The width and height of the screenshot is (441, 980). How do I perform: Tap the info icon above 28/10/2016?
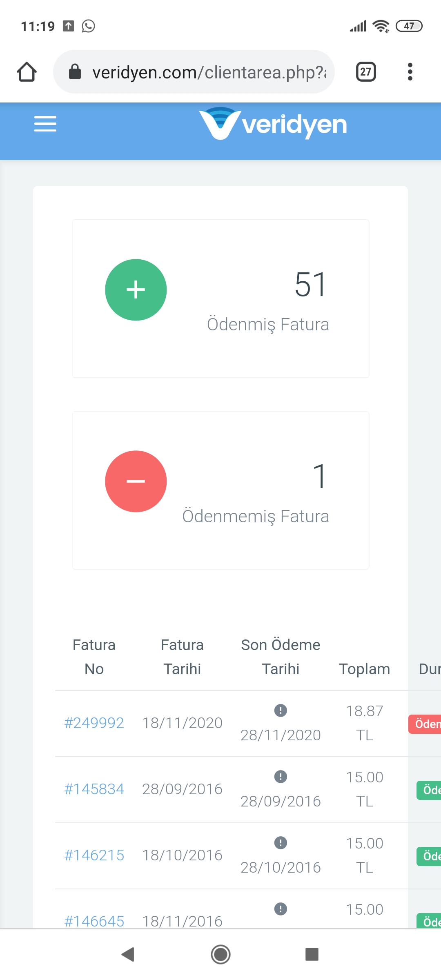(281, 843)
